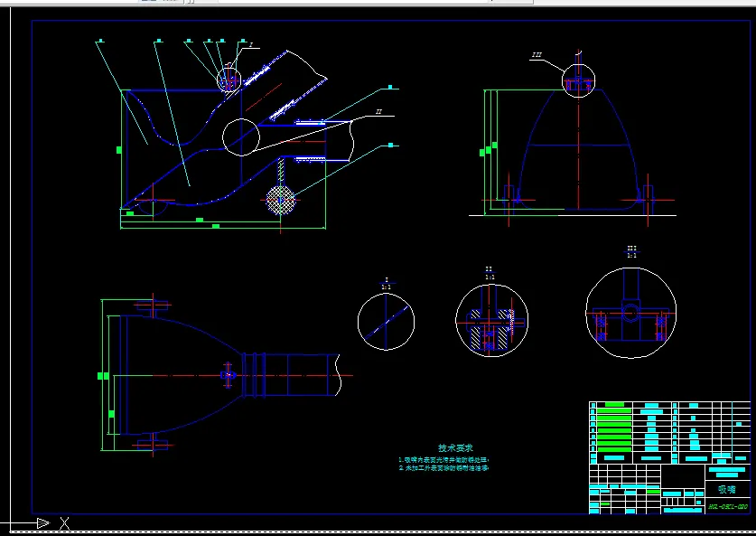This screenshot has width=756, height=536.
Task: Select detail circle III on front view
Action: [579, 80]
